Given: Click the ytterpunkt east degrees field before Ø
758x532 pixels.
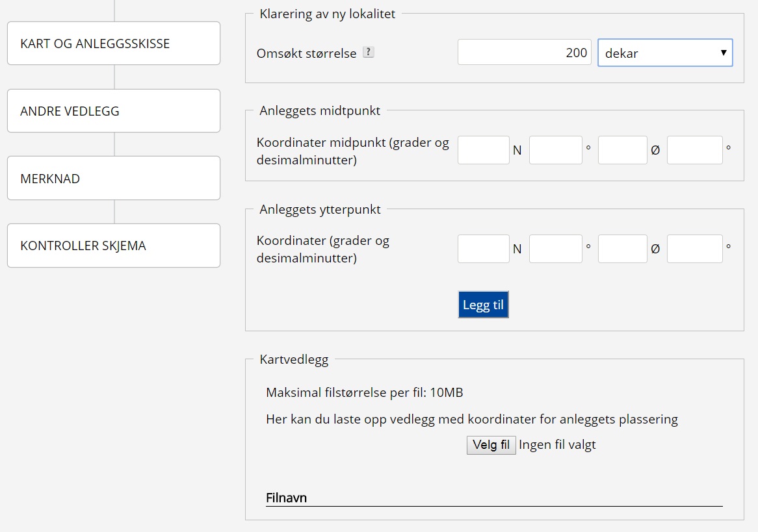Looking at the screenshot, I should (622, 249).
